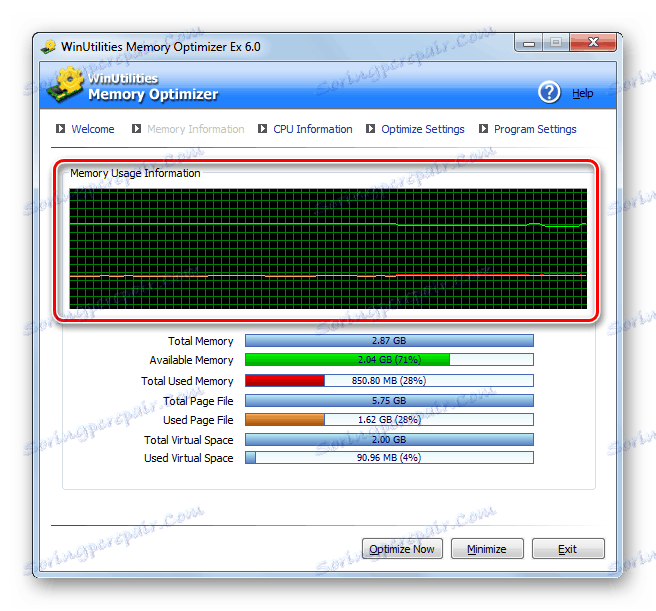The width and height of the screenshot is (656, 611).
Task: Click the Optimize Now button
Action: pos(402,549)
